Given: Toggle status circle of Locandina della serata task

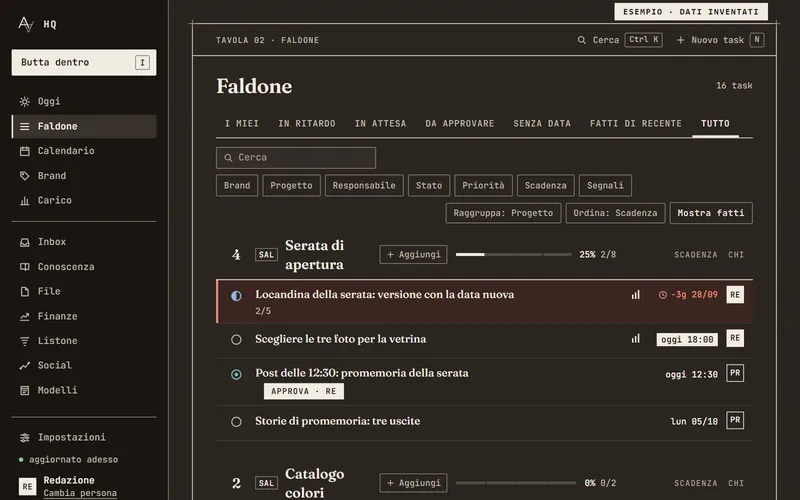Looking at the screenshot, I should click(236, 296).
